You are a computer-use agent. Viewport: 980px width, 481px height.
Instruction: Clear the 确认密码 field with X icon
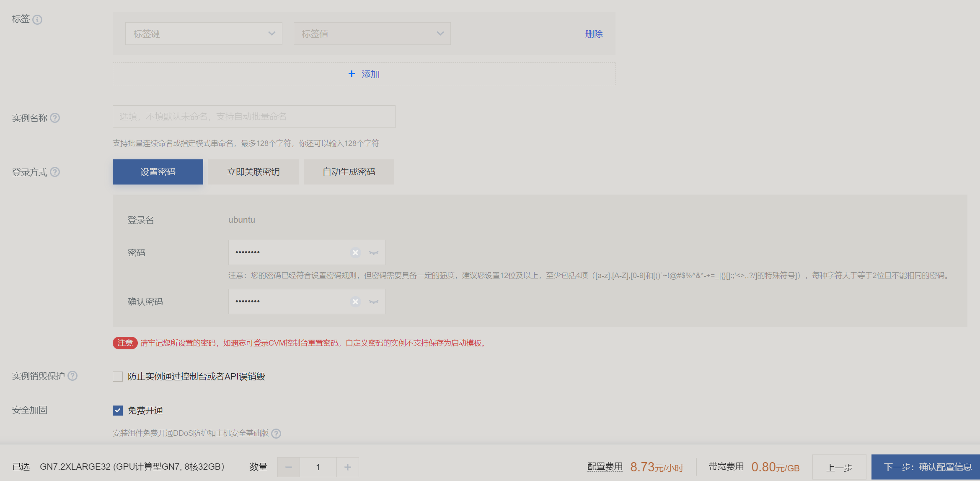[x=355, y=302]
